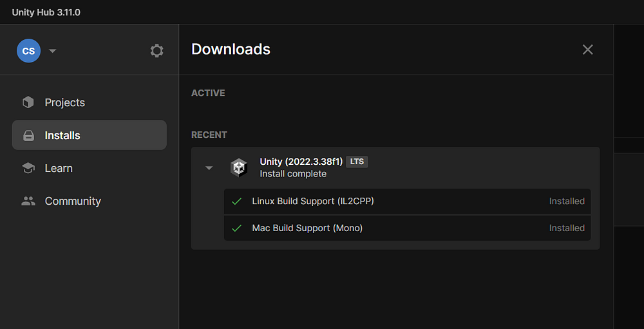644x329 pixels.
Task: Select Linux Build Support (IL2CPP) row
Action: [x=407, y=202]
